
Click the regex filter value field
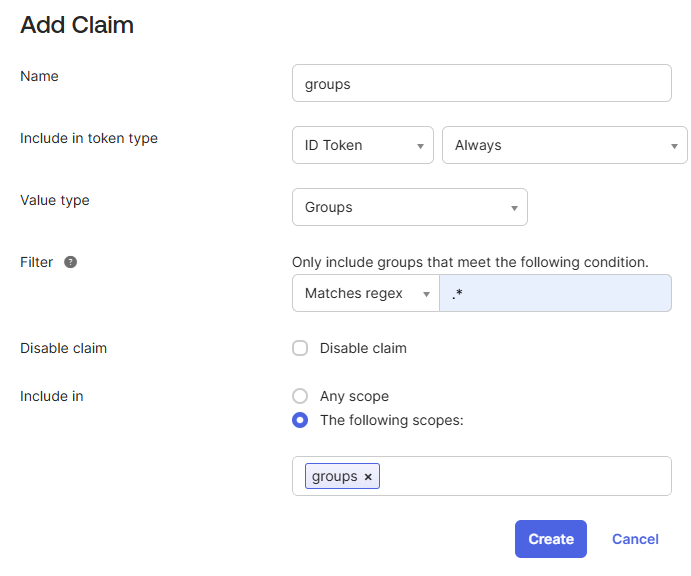pyautogui.click(x=555, y=293)
